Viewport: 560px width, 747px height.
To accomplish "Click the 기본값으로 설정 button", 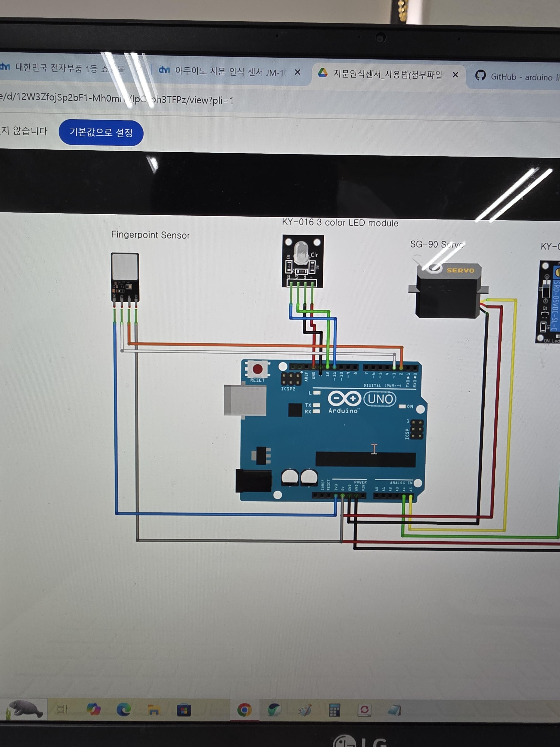I will (101, 133).
